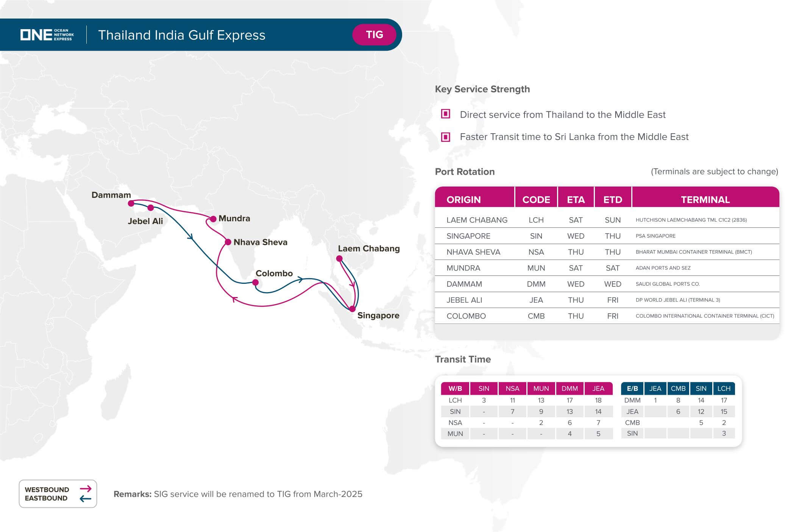Select the Colombo port marker dot
This screenshot has width=799, height=532.
pos(256,282)
